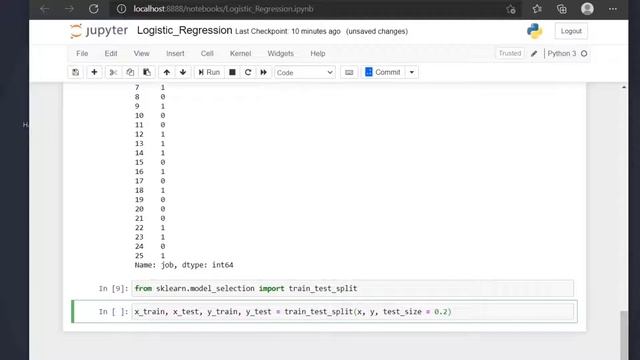The image size is (640, 360).
Task: Copy selected cells icon
Action: click(130, 72)
